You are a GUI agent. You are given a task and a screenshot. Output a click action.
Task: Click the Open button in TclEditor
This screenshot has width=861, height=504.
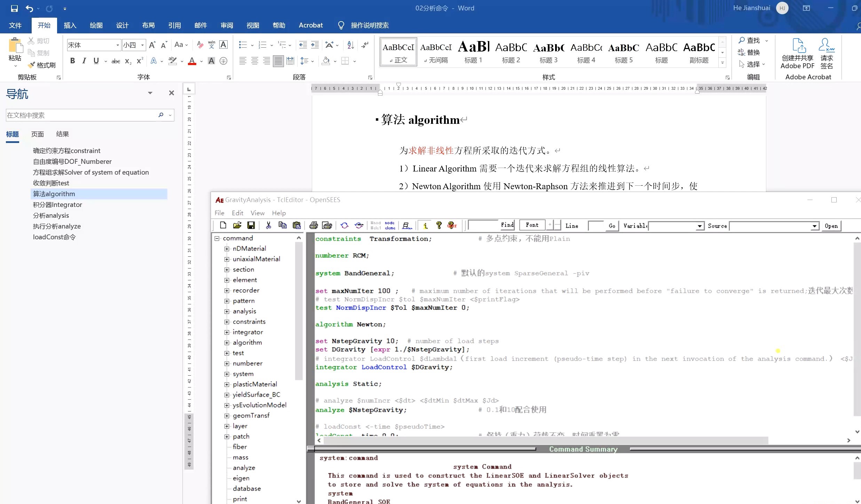pos(831,226)
